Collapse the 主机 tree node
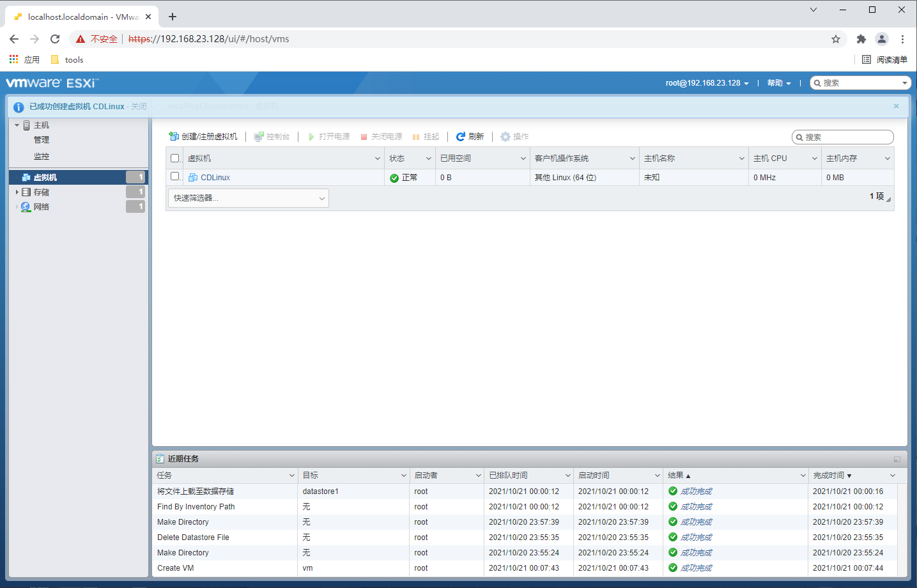Viewport: 917px width, 588px height. pos(17,125)
